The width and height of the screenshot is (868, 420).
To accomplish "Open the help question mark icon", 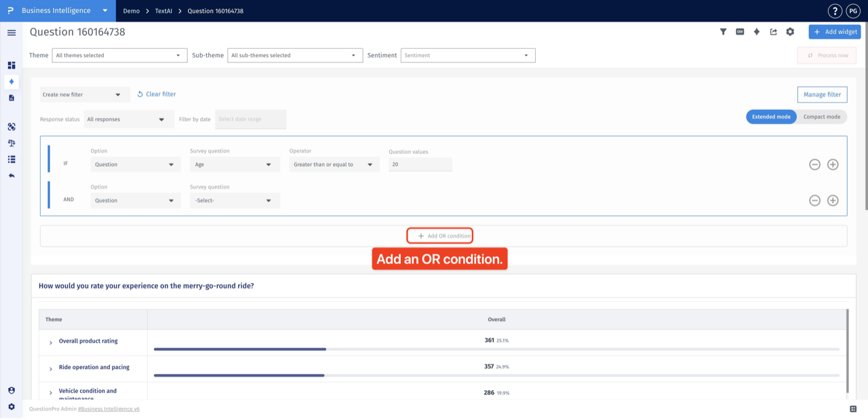I will click(x=835, y=11).
